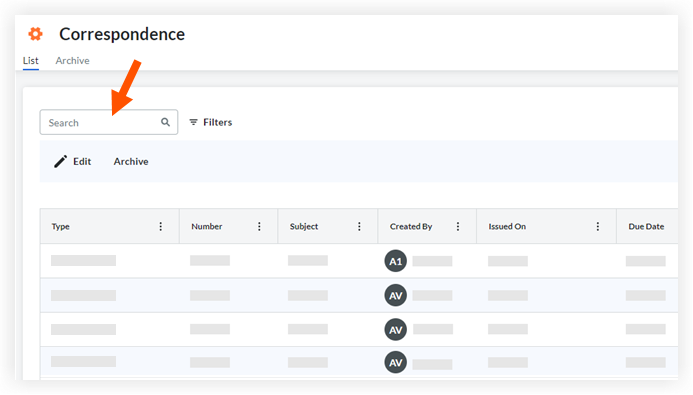The image size is (693, 395).
Task: Switch to the List tab
Action: tap(30, 61)
